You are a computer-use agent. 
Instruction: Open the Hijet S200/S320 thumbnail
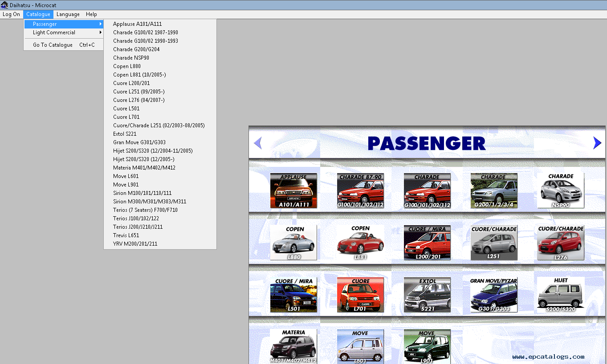tap(560, 295)
